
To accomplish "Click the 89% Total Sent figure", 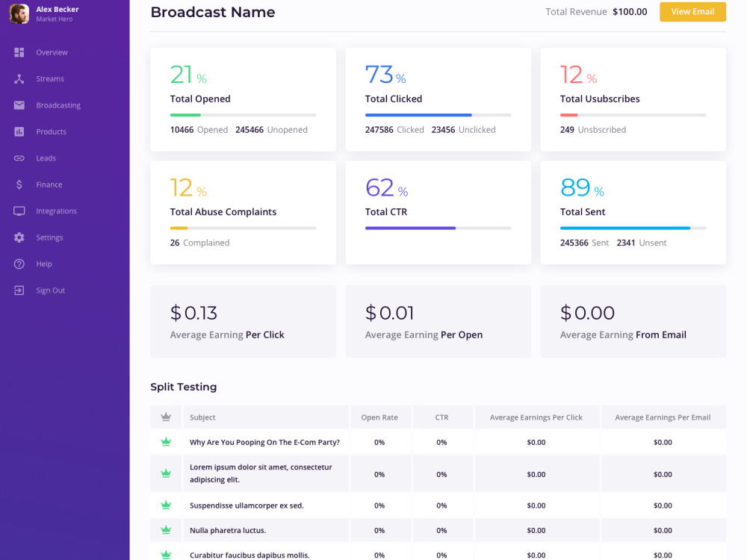I will (x=582, y=187).
